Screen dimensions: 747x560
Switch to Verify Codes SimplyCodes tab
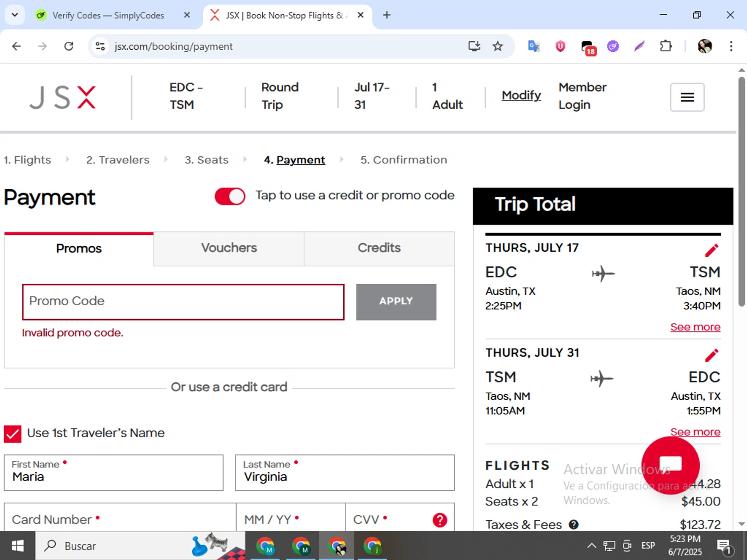(x=108, y=15)
